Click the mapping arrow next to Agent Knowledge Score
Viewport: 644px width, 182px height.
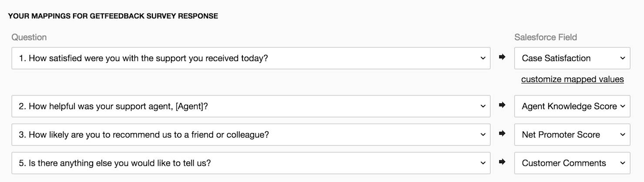pyautogui.click(x=502, y=105)
